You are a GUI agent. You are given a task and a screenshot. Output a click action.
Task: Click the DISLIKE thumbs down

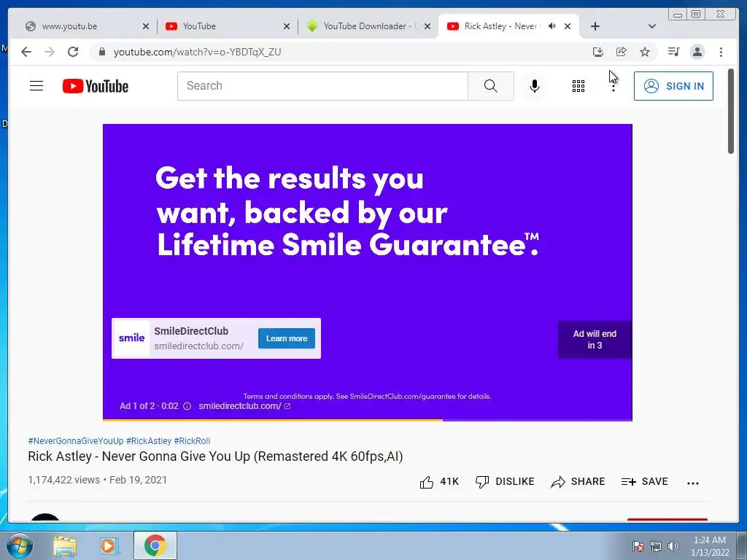(505, 482)
